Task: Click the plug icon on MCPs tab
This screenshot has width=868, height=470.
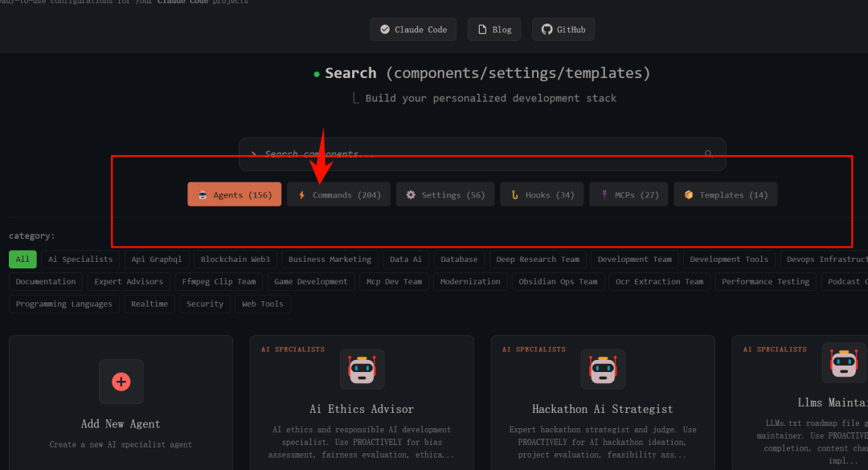Action: [x=604, y=195]
